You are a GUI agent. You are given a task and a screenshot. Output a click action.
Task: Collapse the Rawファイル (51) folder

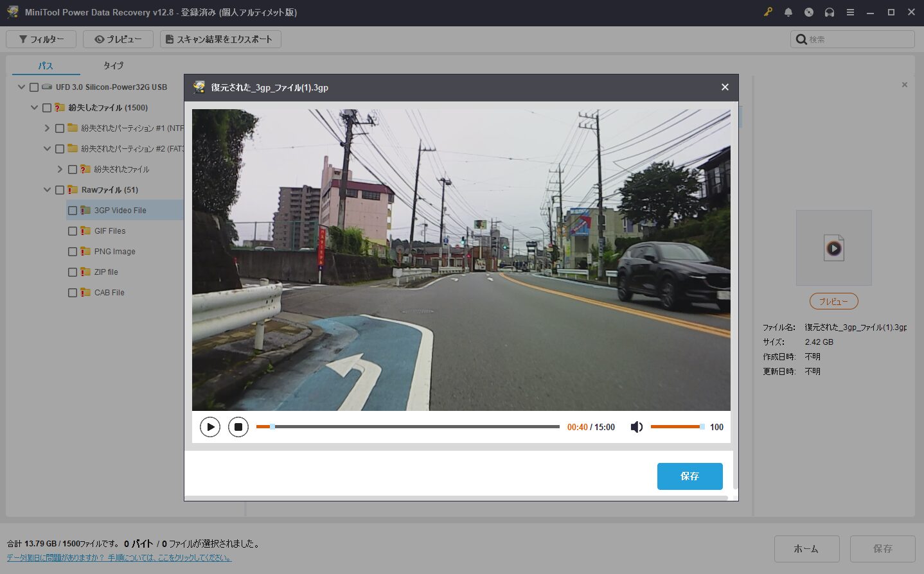[47, 190]
